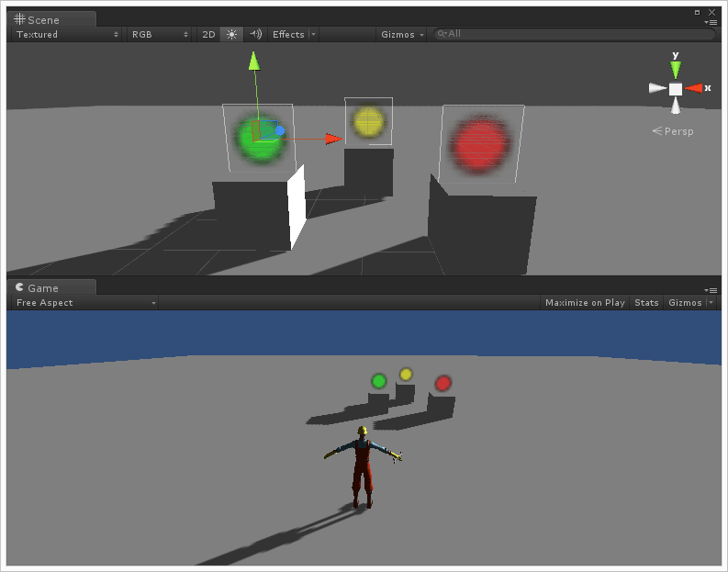Toggle Game view Gizmos button
728x572 pixels.
click(685, 303)
